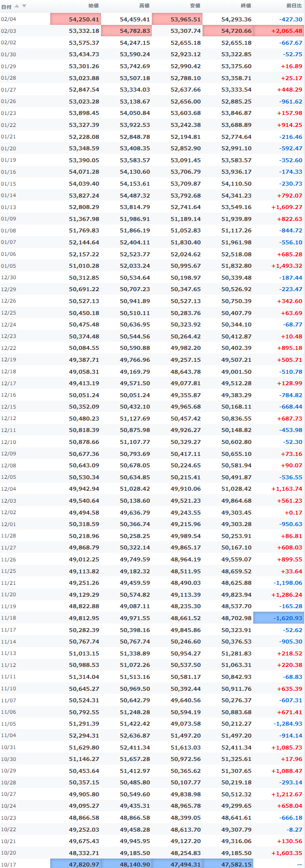Click the -52.30 change value
Viewport: 305px width, 868px height.
click(293, 442)
